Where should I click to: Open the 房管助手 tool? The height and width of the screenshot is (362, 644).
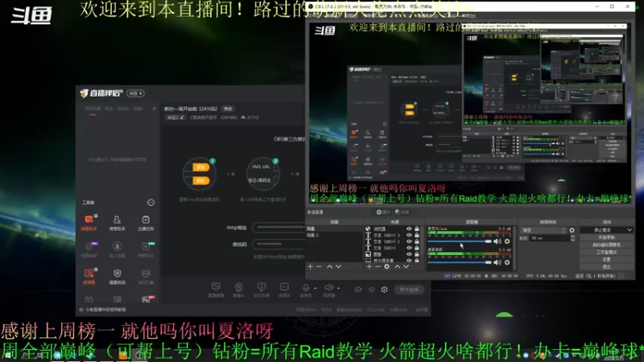click(117, 223)
